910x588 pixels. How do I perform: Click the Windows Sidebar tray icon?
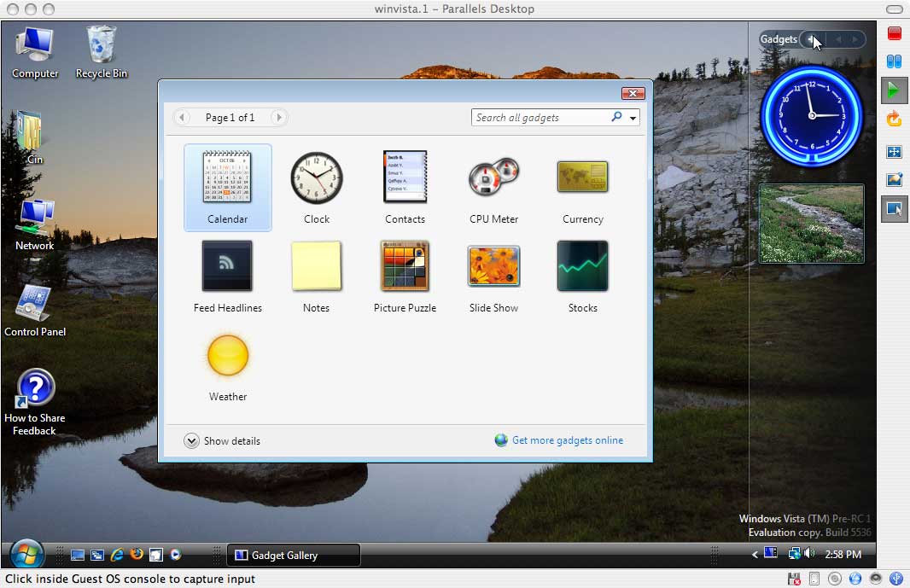tap(771, 553)
